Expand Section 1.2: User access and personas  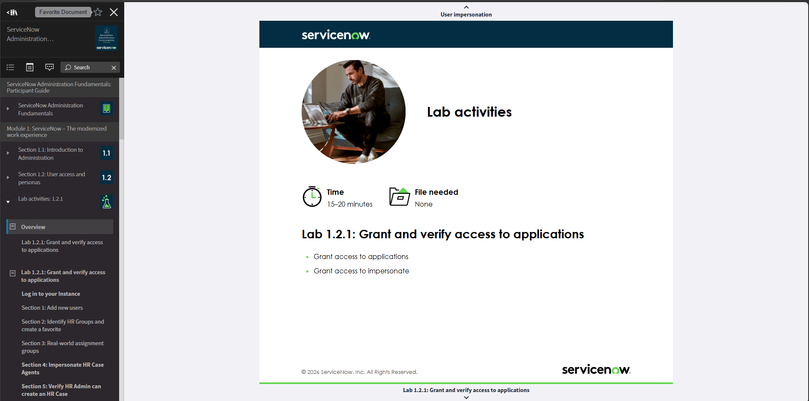8,178
